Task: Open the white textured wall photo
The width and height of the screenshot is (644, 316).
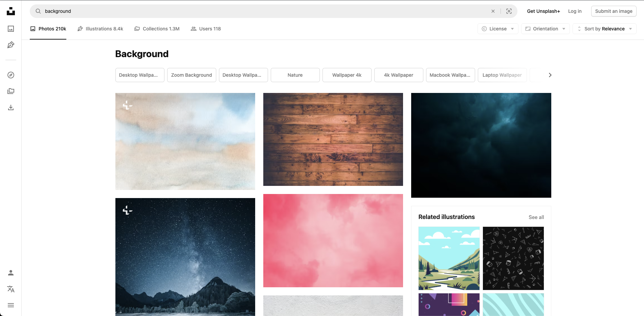Action: (x=333, y=306)
